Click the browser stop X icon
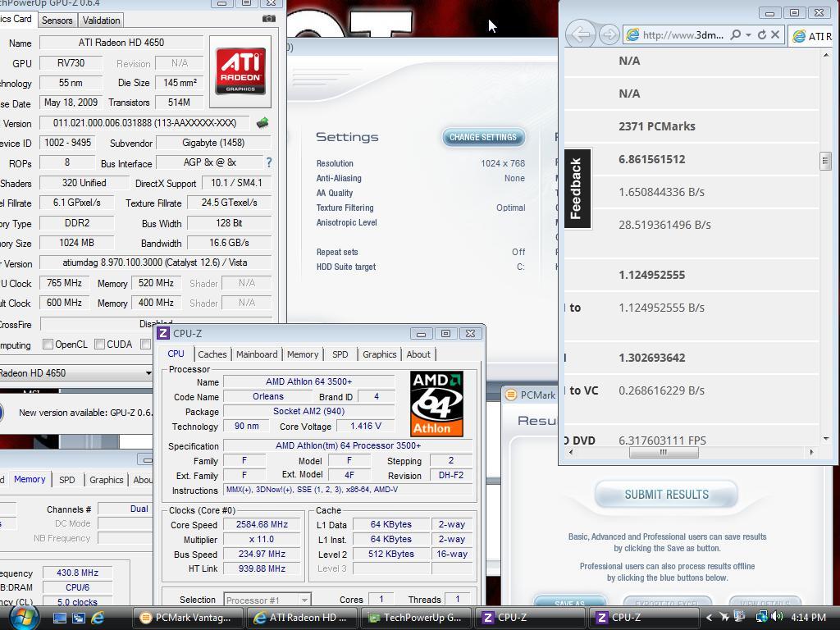Screen dimensions: 840x630 point(775,34)
